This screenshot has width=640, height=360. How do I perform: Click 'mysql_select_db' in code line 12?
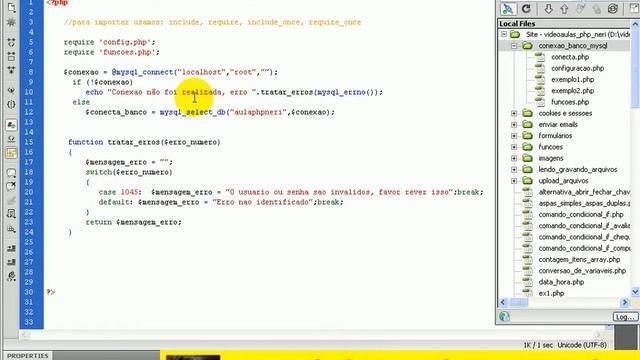(x=192, y=112)
